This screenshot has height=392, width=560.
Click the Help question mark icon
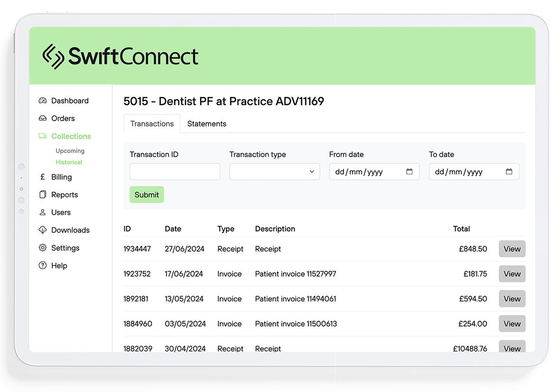tap(43, 266)
